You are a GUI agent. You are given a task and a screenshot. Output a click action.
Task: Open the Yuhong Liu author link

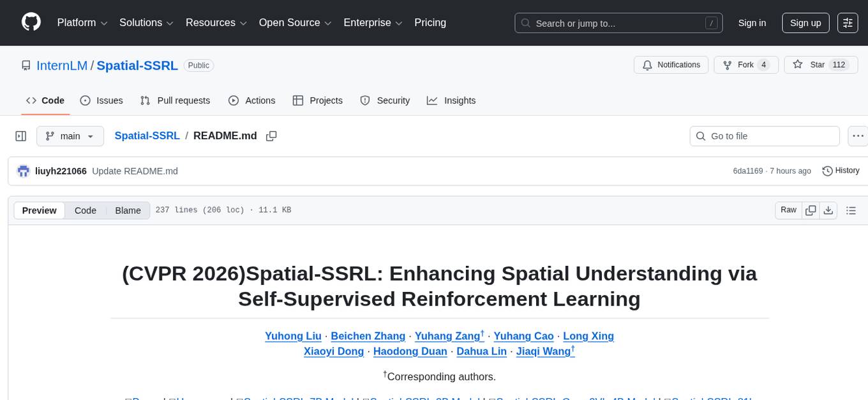tap(293, 336)
